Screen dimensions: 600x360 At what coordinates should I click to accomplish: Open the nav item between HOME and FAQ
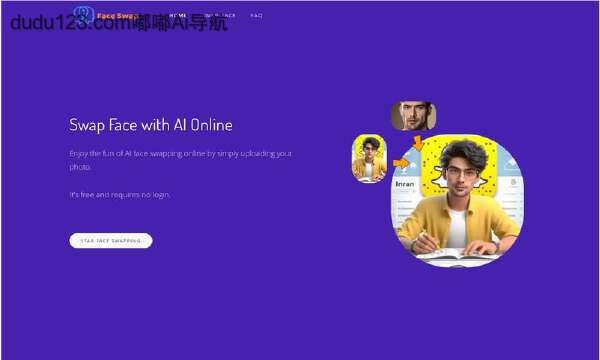pyautogui.click(x=220, y=16)
